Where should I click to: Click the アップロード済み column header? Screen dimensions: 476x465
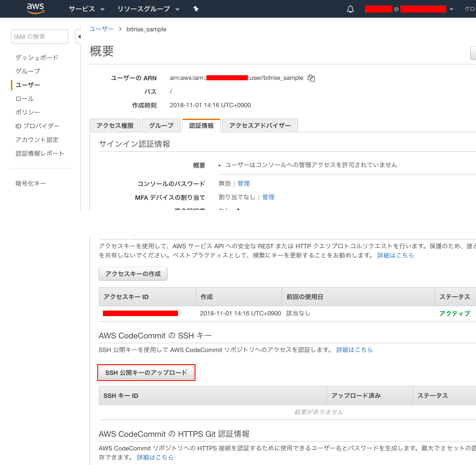(370, 396)
